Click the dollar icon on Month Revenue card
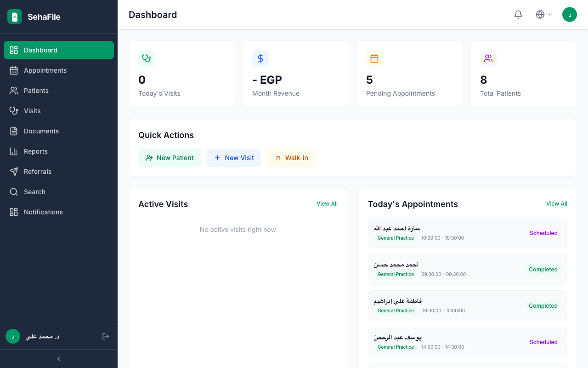The height and width of the screenshot is (368, 588). tap(260, 58)
